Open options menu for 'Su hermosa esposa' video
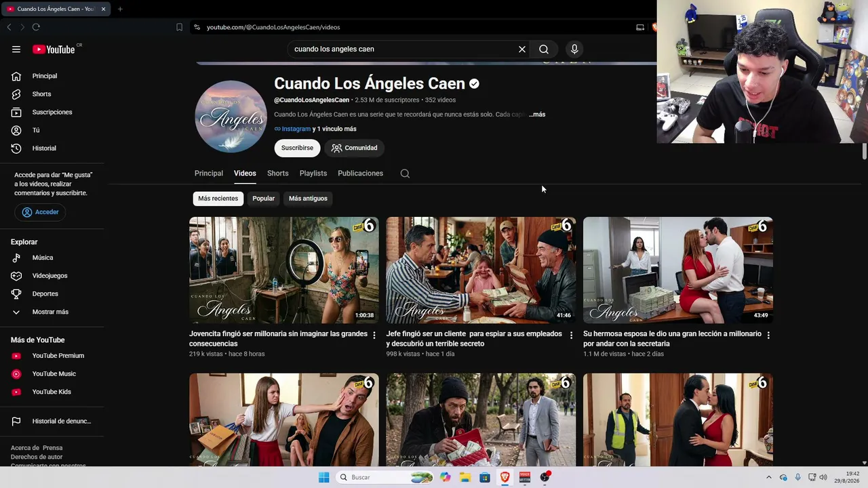The image size is (868, 488). 768,335
